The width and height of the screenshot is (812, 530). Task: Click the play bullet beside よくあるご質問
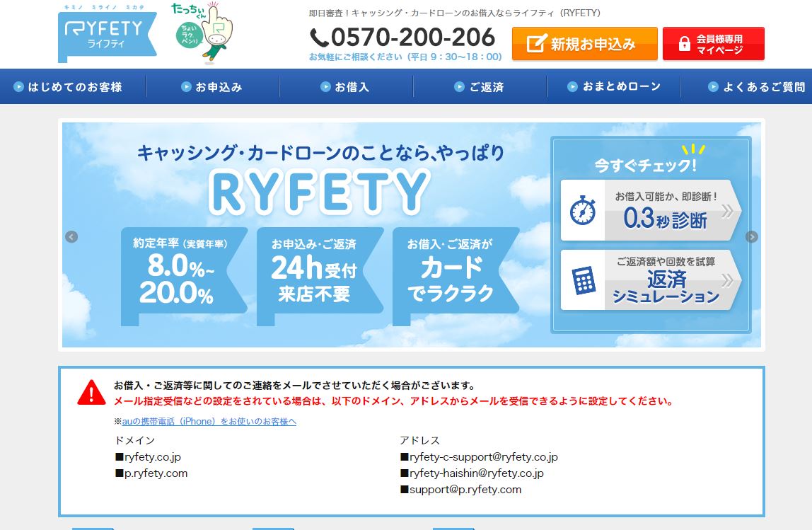tap(713, 86)
